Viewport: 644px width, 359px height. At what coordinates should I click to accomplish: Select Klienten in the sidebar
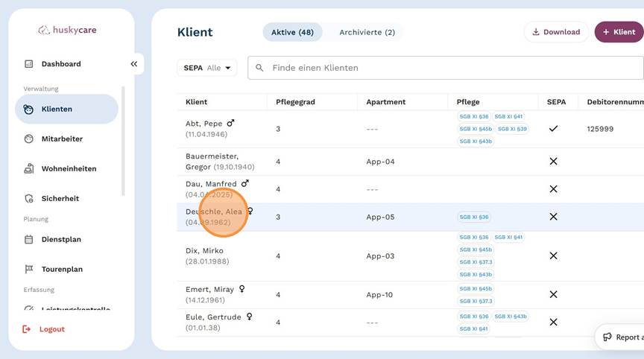pyautogui.click(x=66, y=109)
